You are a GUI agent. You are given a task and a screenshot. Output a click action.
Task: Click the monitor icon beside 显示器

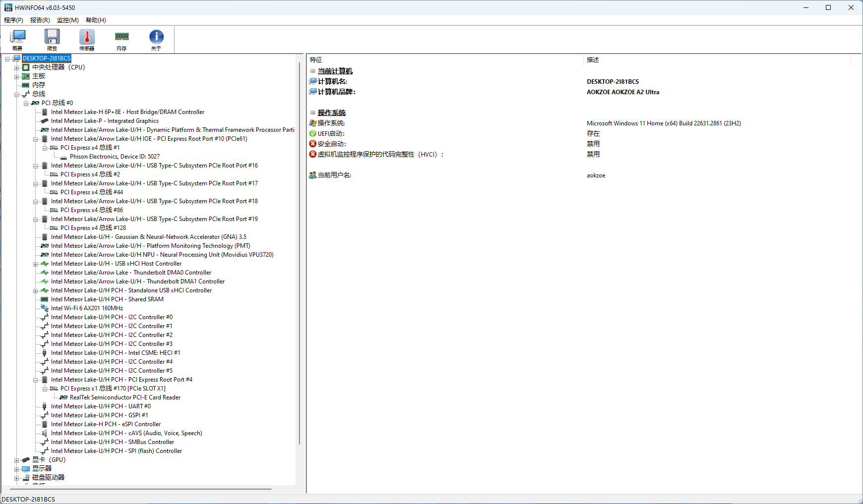tap(26, 469)
